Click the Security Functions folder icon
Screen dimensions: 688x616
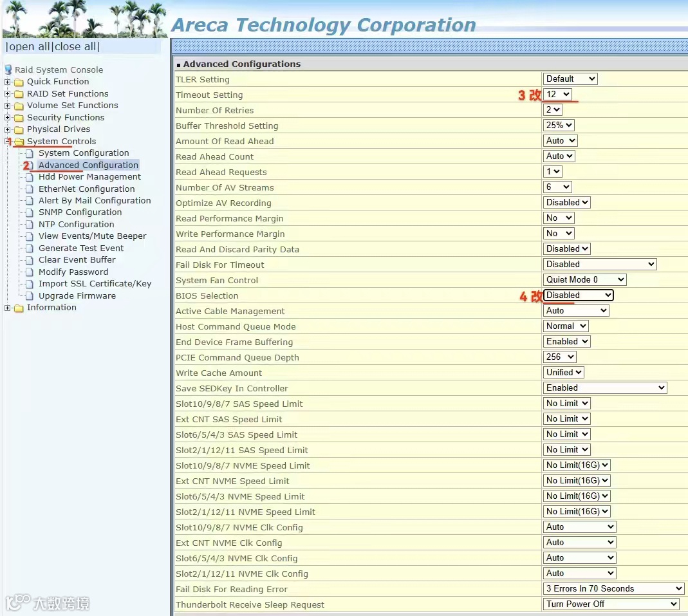(19, 118)
